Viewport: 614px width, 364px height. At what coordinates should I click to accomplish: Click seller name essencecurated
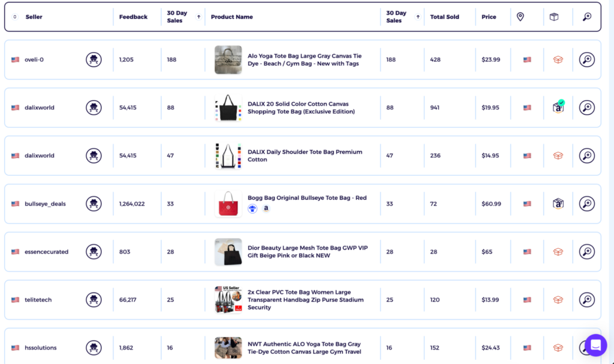(46, 251)
